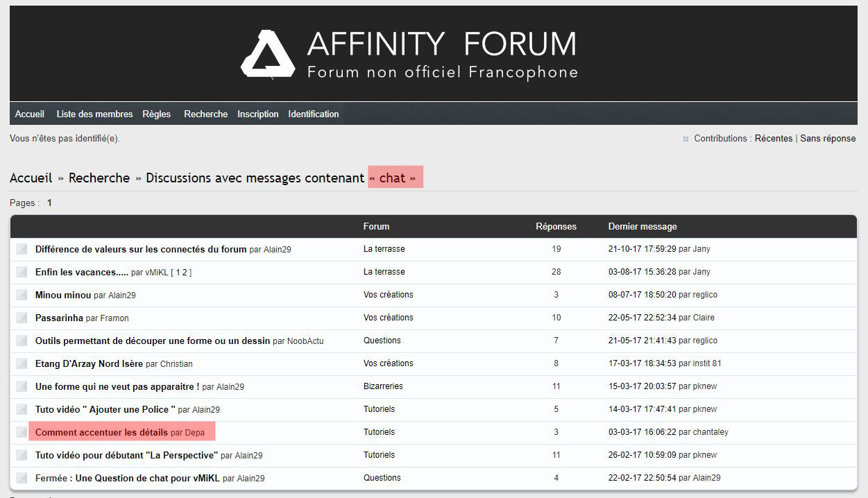Open last message 26-02-17 10:59:09
Viewport: 868px width, 498px height.
(x=643, y=455)
